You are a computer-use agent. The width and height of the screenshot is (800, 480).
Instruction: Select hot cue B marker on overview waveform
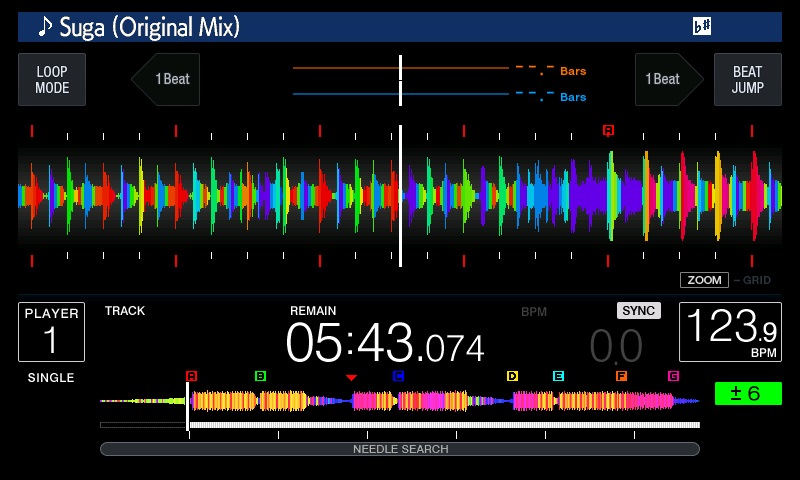[x=260, y=376]
